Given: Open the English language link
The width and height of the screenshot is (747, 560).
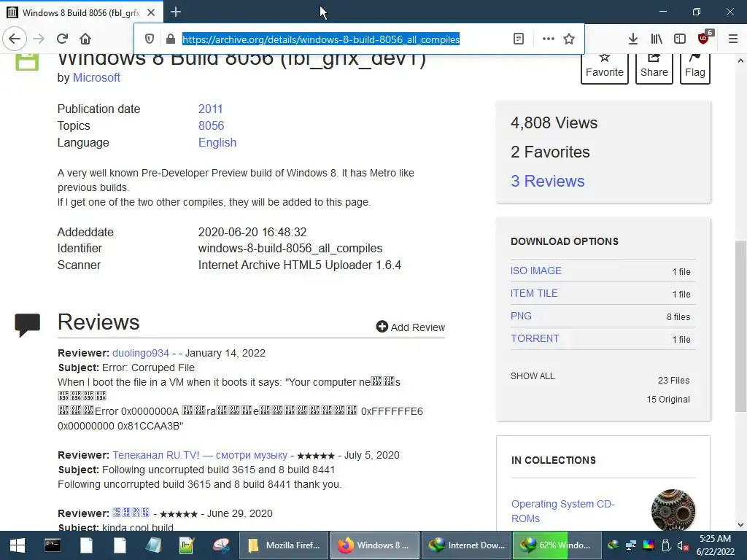Looking at the screenshot, I should [x=217, y=142].
